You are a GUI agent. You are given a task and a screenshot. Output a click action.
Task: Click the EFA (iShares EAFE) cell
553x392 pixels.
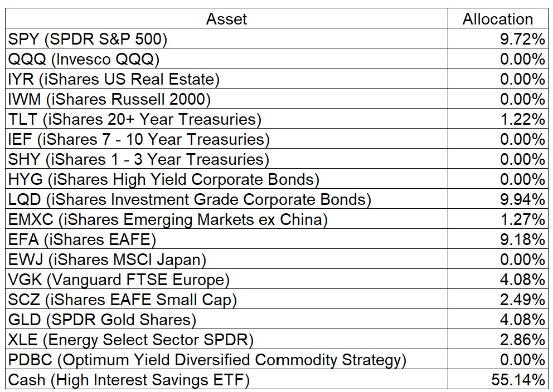(82, 239)
